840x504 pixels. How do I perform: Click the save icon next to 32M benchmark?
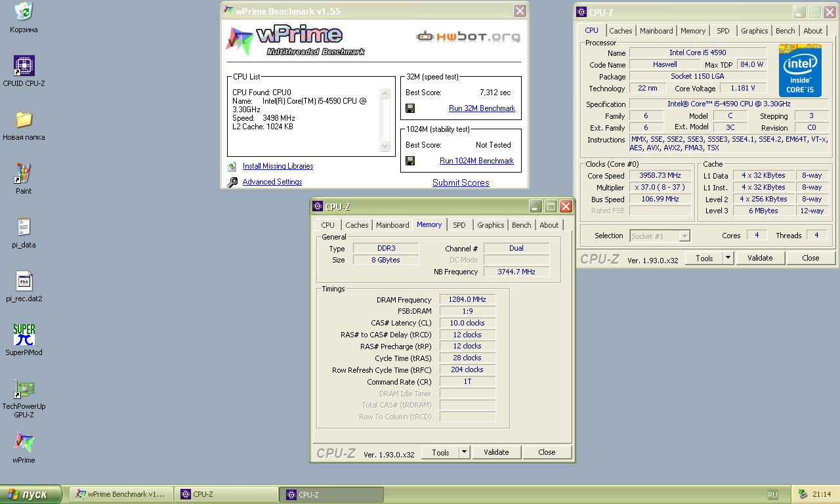click(410, 108)
